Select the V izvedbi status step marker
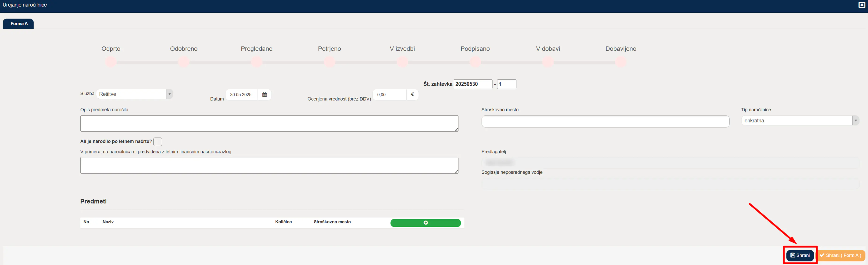Image resolution: width=868 pixels, height=265 pixels. 402,62
